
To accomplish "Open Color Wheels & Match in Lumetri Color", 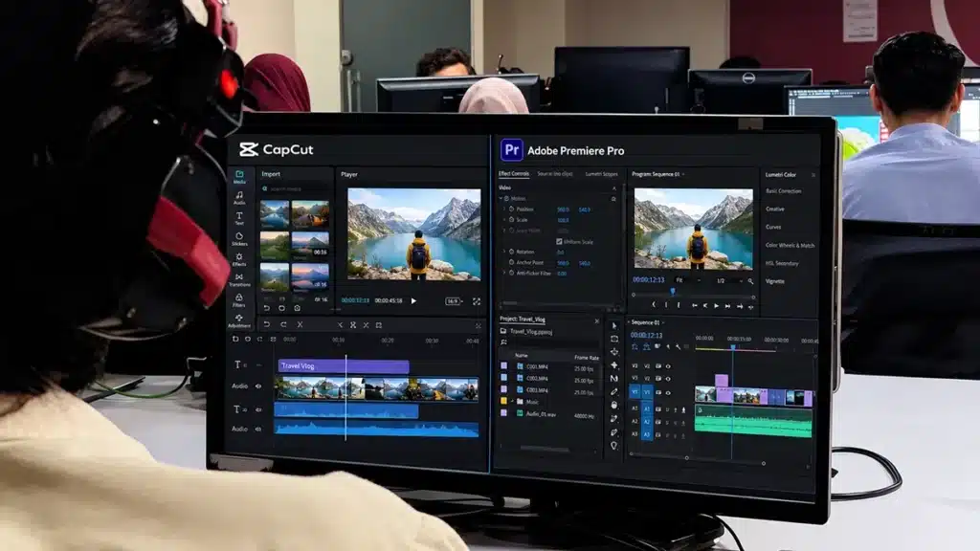I will [x=790, y=246].
